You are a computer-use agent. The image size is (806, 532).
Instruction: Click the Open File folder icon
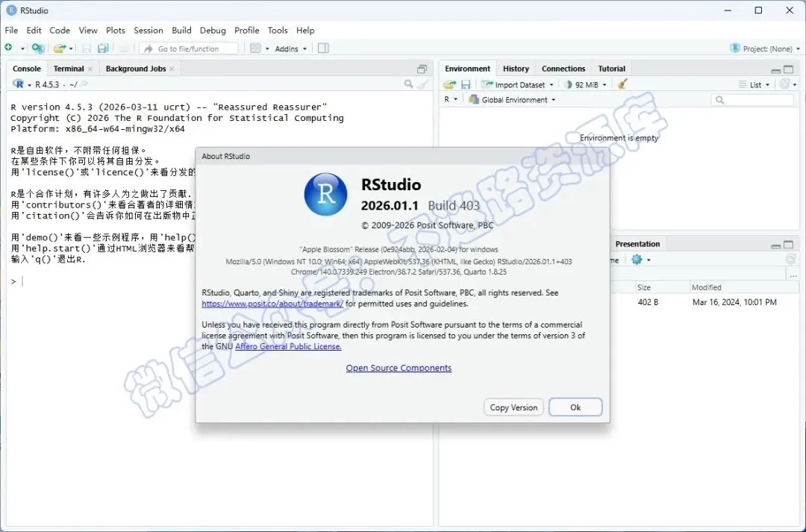[x=60, y=48]
